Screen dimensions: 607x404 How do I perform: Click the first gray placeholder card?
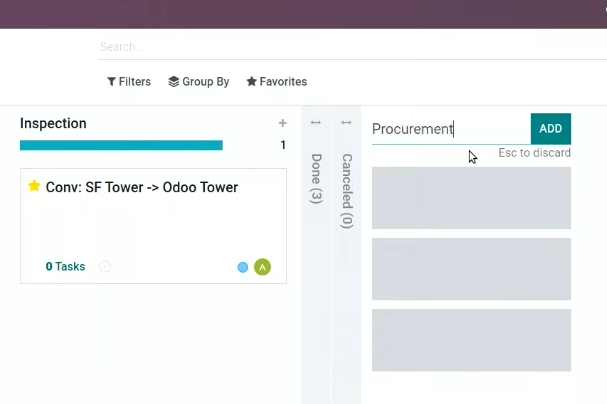pyautogui.click(x=471, y=198)
